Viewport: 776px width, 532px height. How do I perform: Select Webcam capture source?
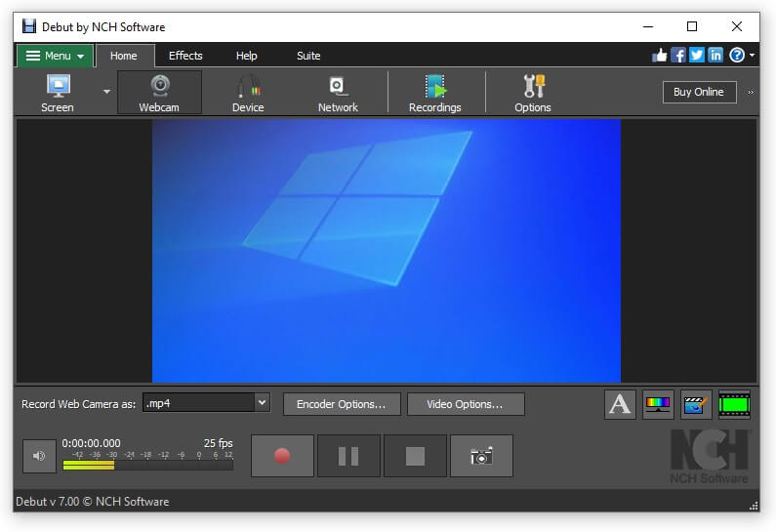[159, 93]
